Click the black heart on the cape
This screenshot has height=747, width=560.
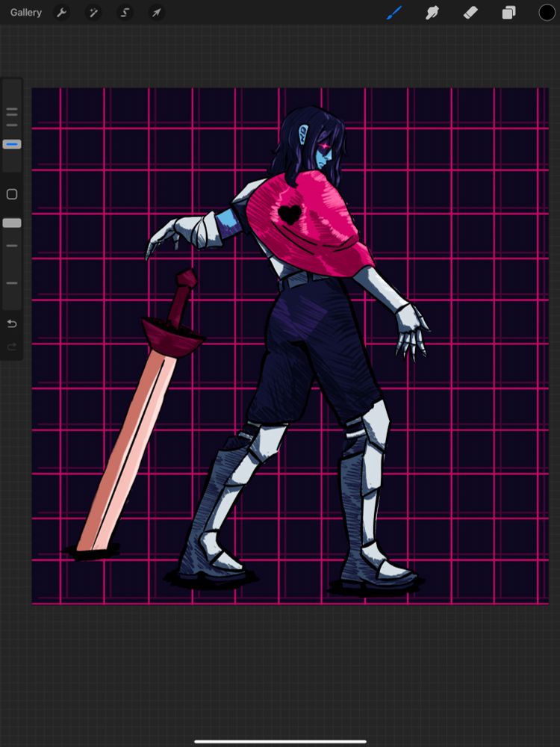(x=290, y=214)
